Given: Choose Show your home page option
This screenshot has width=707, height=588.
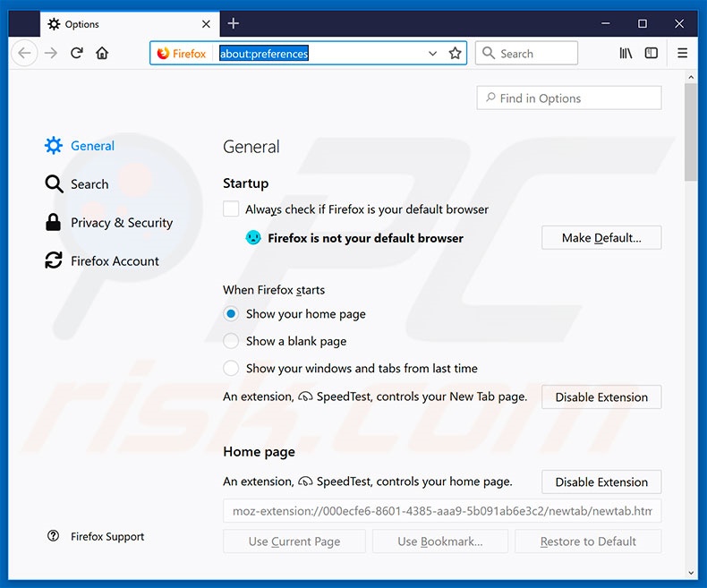Looking at the screenshot, I should coord(231,314).
